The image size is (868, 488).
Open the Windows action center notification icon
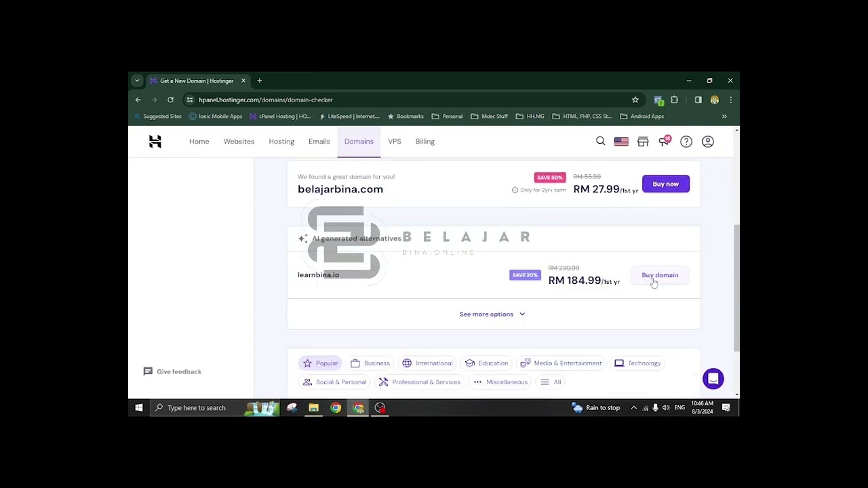coord(726,407)
